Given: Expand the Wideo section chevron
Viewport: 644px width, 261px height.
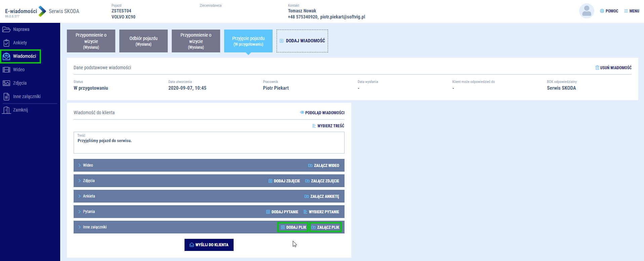Looking at the screenshot, I should [x=79, y=165].
